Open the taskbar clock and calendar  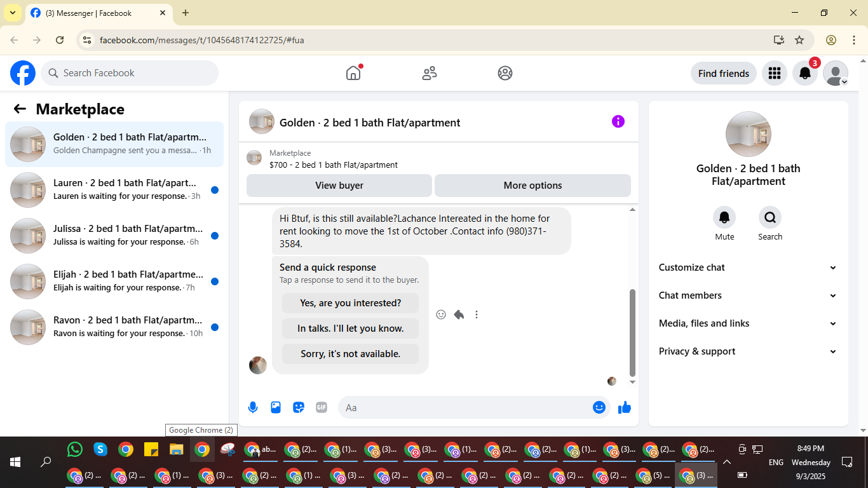pos(811,462)
